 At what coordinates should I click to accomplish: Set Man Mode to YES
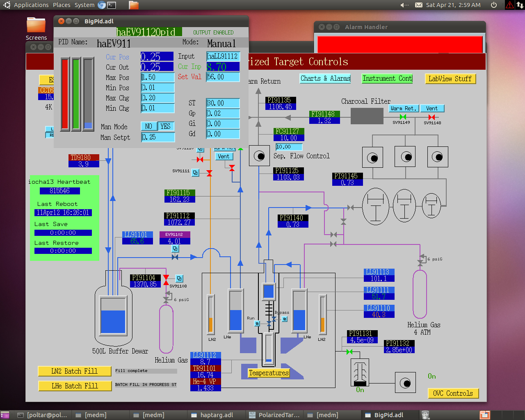pos(165,126)
